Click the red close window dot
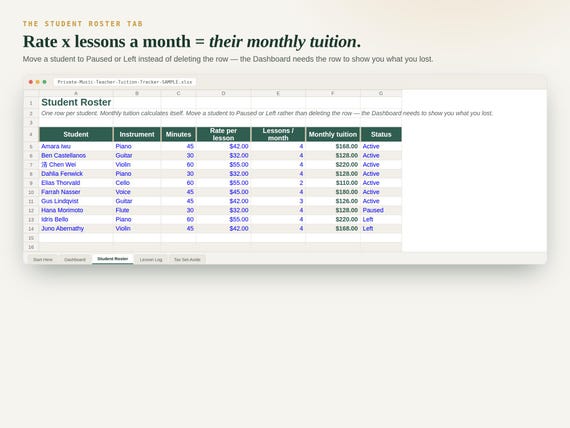The image size is (570, 428). pyautogui.click(x=31, y=82)
